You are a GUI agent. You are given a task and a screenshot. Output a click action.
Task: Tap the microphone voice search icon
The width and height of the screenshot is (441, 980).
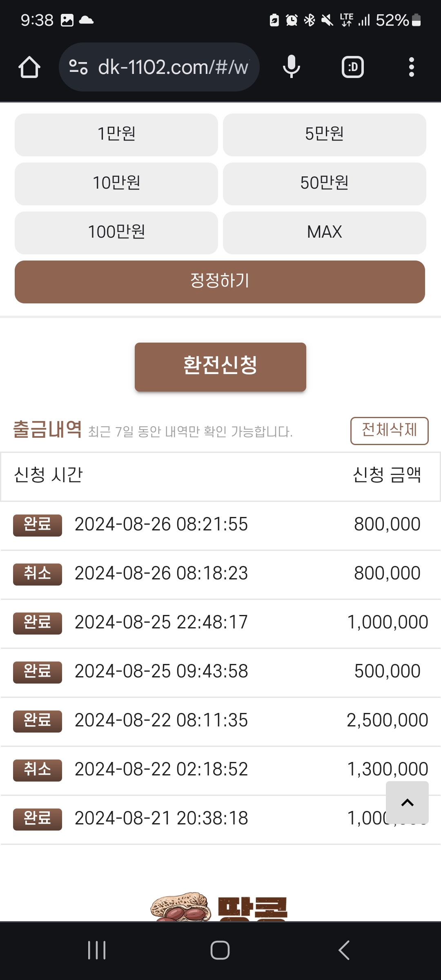291,67
